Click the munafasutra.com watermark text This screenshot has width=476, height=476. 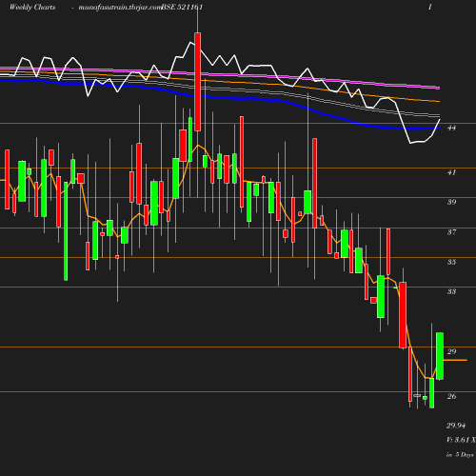120,7
